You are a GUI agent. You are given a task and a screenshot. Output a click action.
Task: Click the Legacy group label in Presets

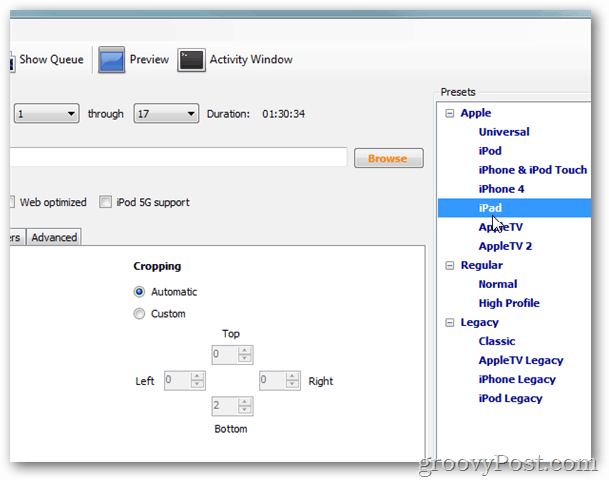479,322
